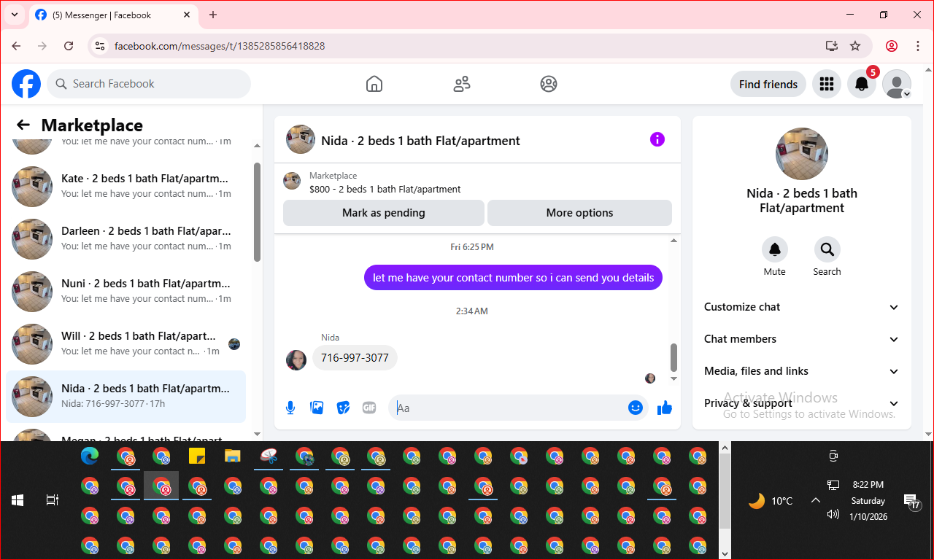Click the chat messages scrollbar thumb
The height and width of the screenshot is (560, 934).
[x=674, y=357]
